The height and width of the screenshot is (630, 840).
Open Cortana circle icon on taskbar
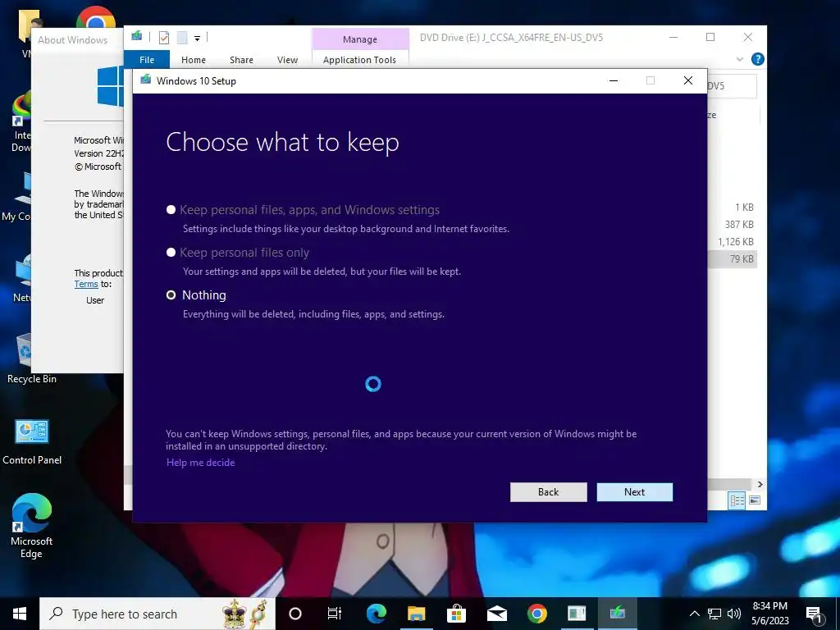pyautogui.click(x=295, y=614)
